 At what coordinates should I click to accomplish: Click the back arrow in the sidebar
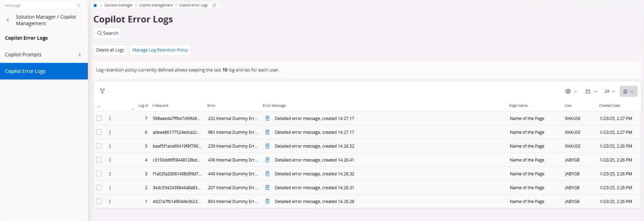[x=8, y=20]
